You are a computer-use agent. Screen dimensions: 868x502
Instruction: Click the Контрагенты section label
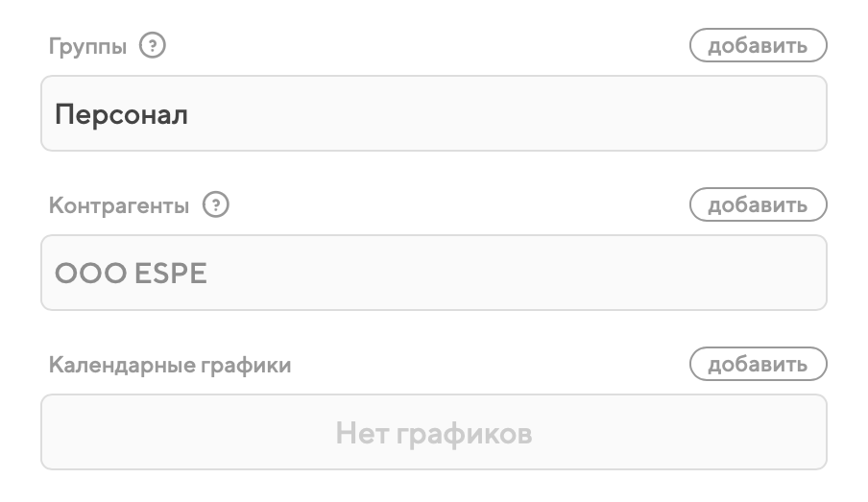[119, 205]
